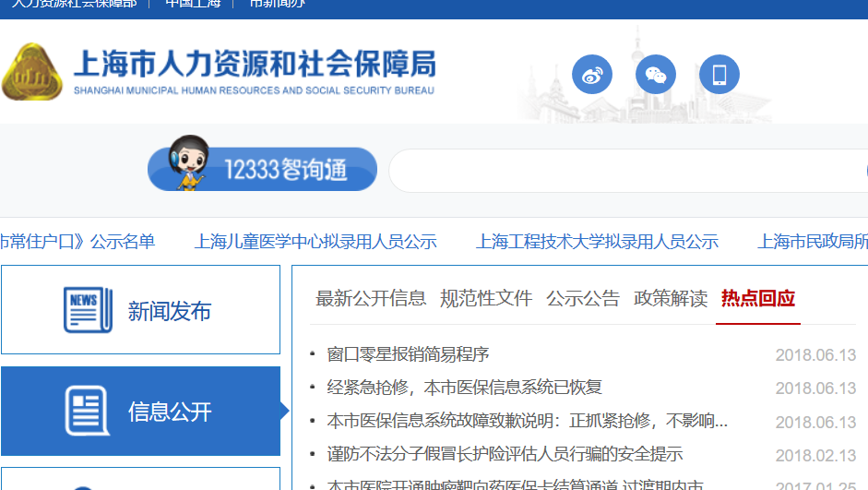This screenshot has height=490, width=868.
Task: Open 本市医保信息系统故障致歉说明 article
Action: pyautogui.click(x=527, y=422)
